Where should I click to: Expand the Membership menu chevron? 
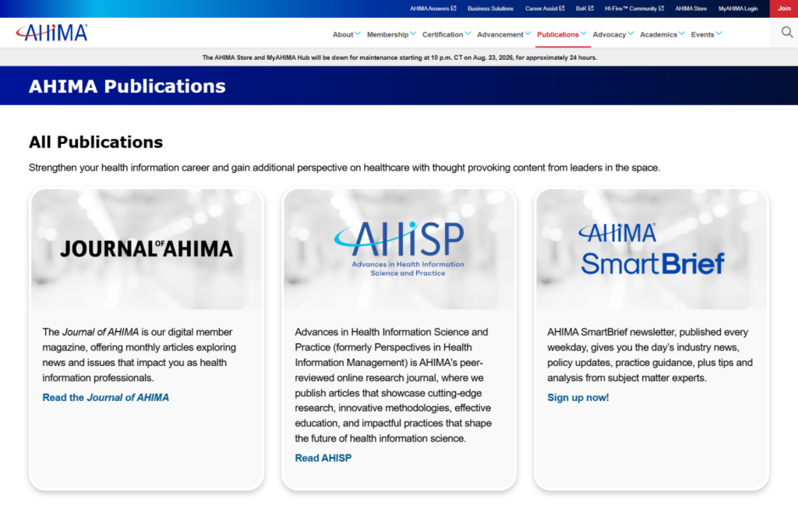(413, 33)
